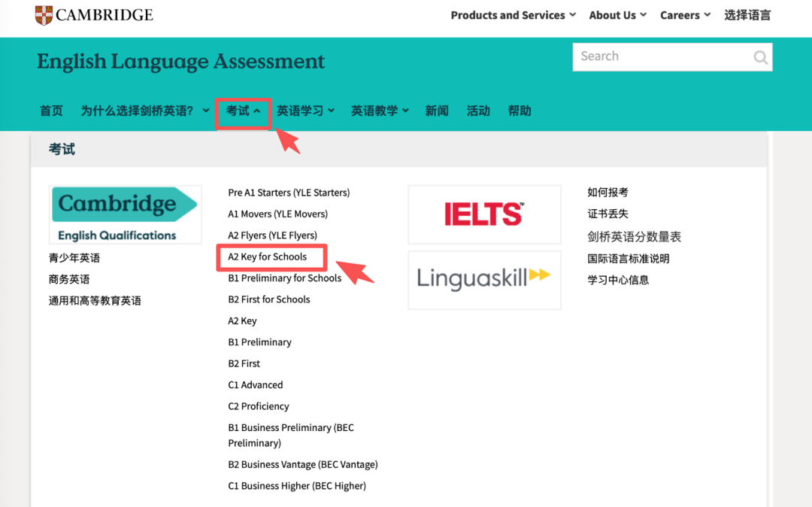Select B1 Preliminary for Schools
812x507 pixels.
[285, 278]
